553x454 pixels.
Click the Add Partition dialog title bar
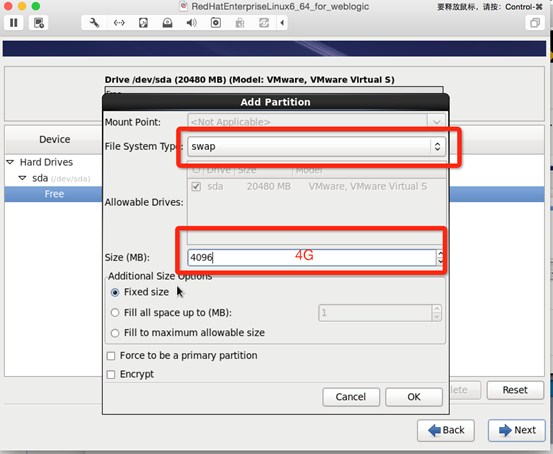pyautogui.click(x=275, y=102)
